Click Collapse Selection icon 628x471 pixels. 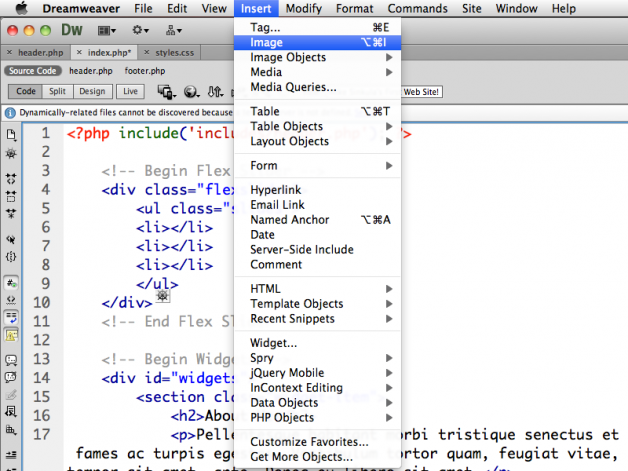[x=11, y=196]
